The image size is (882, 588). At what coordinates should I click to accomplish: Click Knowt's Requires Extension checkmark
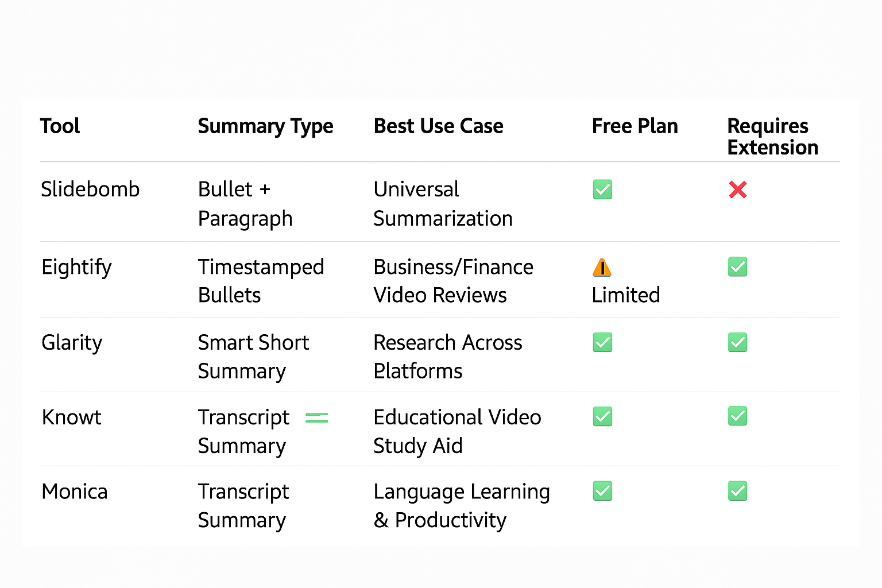tap(738, 416)
